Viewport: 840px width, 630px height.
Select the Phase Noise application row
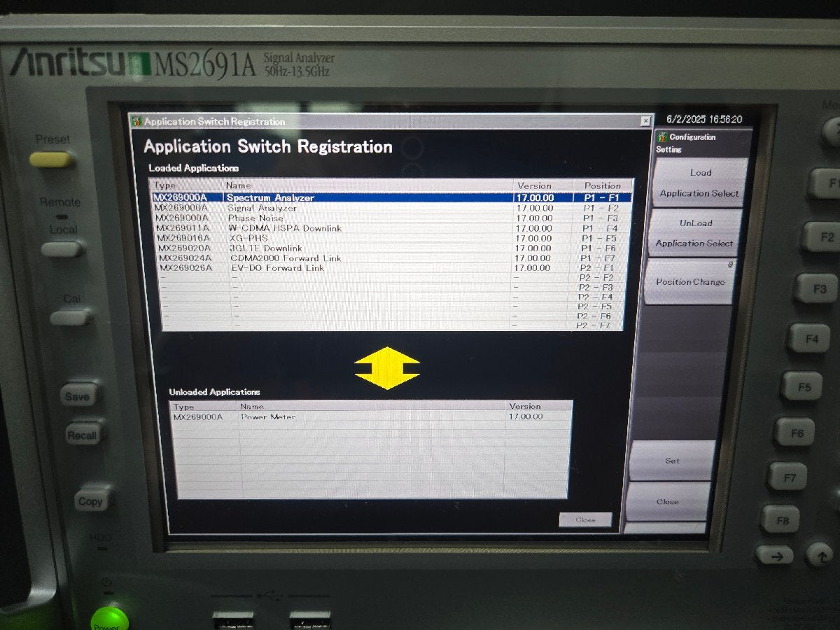click(392, 218)
